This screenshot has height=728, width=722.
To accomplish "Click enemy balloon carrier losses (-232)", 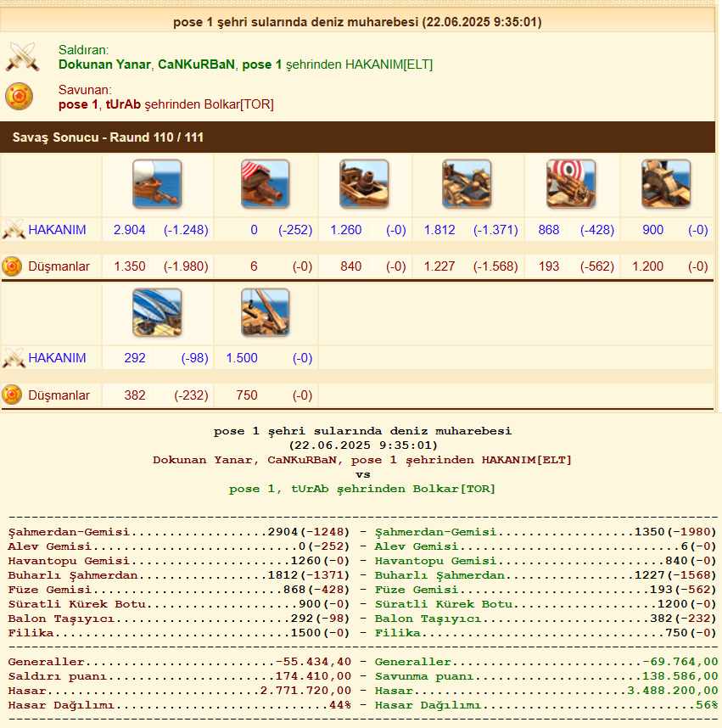I will (191, 395).
